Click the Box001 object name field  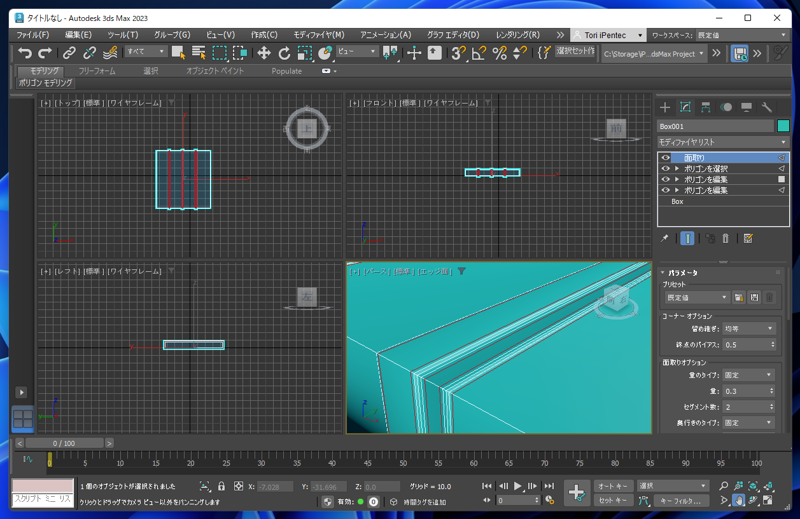point(715,126)
